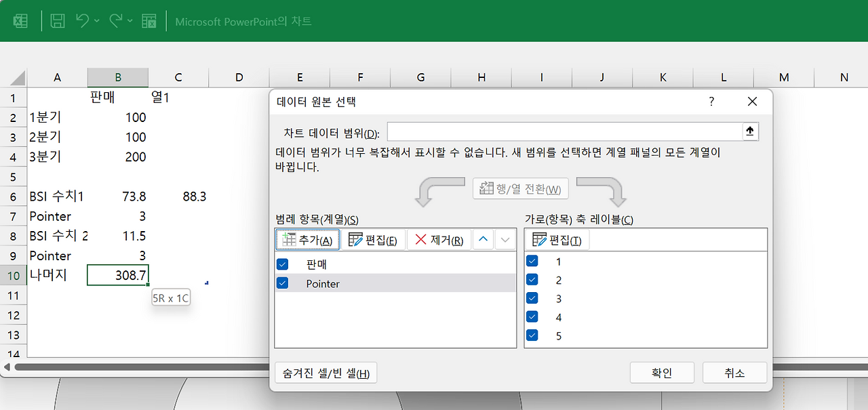Click cell A3 labeled 2분기
This screenshot has height=410, width=868.
[57, 137]
